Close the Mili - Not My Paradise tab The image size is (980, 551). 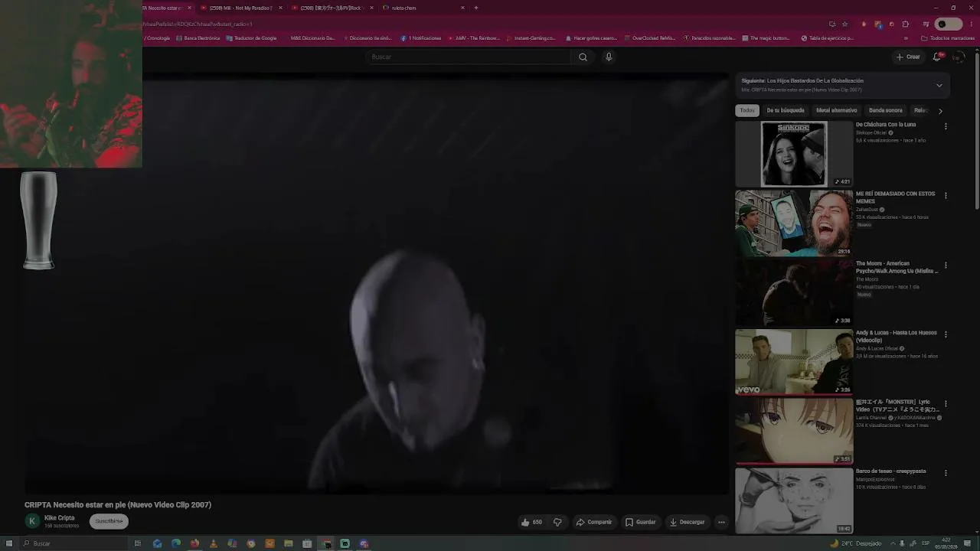[x=280, y=8]
